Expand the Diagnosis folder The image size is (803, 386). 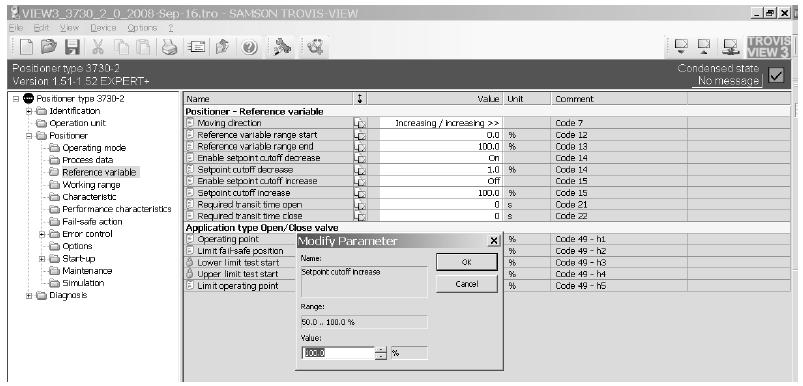(x=29, y=295)
